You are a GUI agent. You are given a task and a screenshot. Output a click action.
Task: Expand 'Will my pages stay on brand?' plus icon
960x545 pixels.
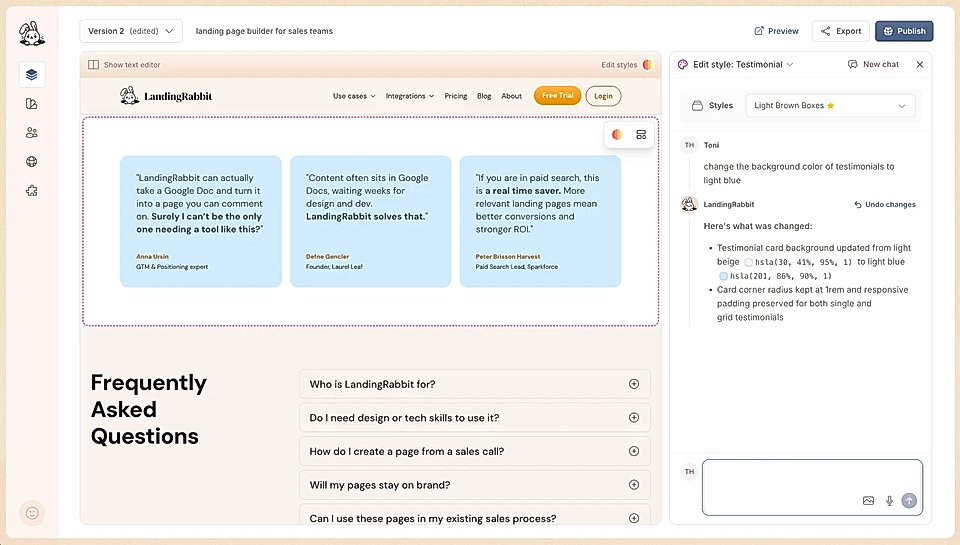click(x=634, y=485)
